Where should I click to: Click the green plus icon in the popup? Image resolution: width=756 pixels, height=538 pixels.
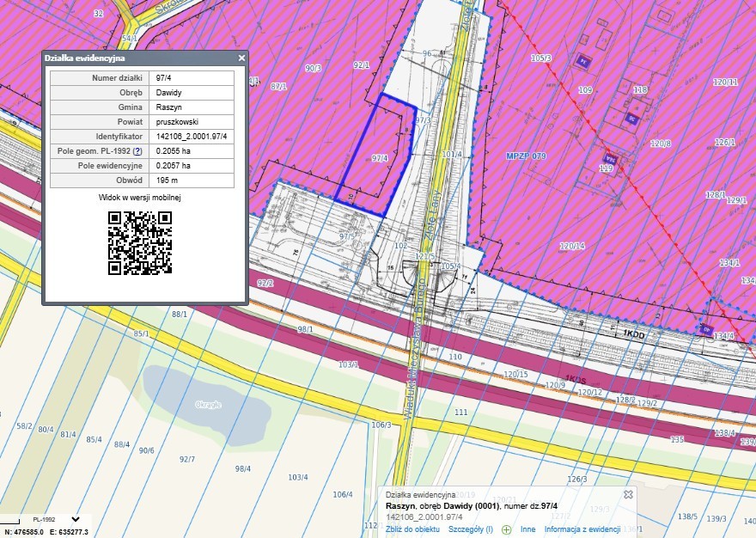(507, 529)
